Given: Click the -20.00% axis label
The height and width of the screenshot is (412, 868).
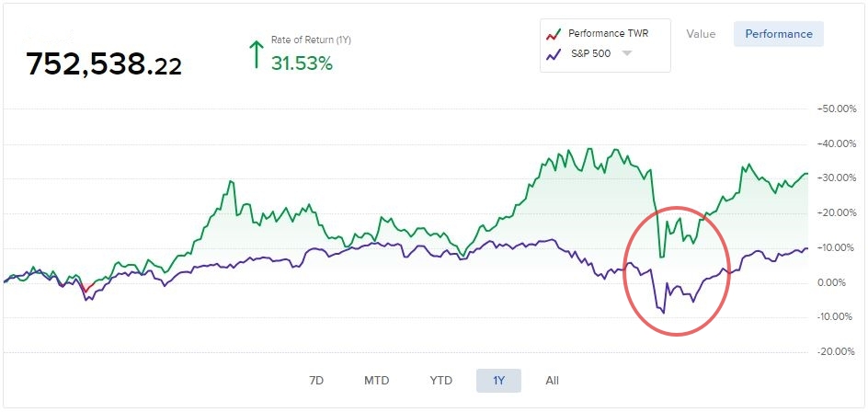Looking at the screenshot, I should click(838, 351).
